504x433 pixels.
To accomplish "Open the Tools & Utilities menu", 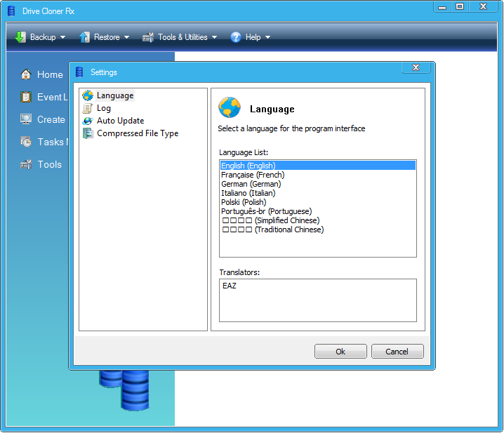I will pos(180,37).
